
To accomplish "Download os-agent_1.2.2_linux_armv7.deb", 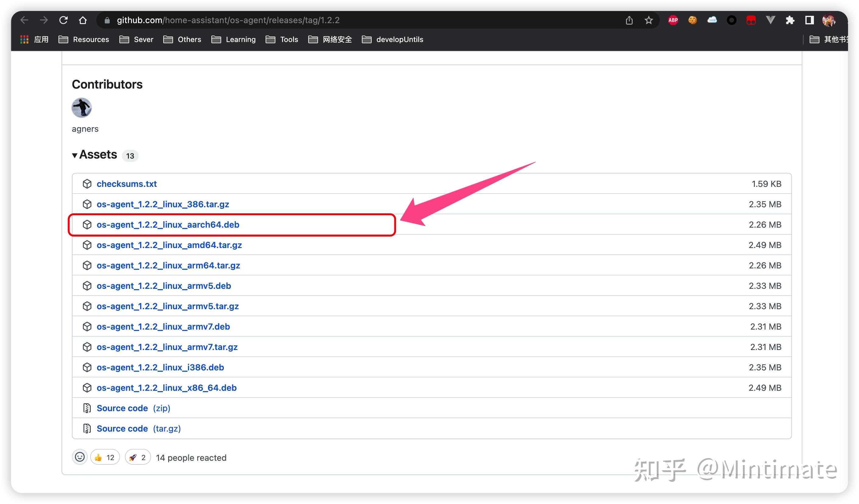I will coord(163,327).
